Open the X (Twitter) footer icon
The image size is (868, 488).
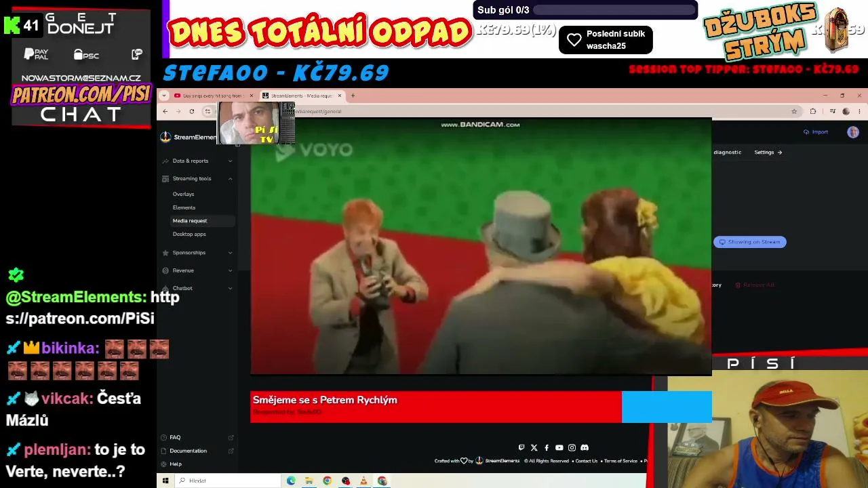pyautogui.click(x=534, y=447)
